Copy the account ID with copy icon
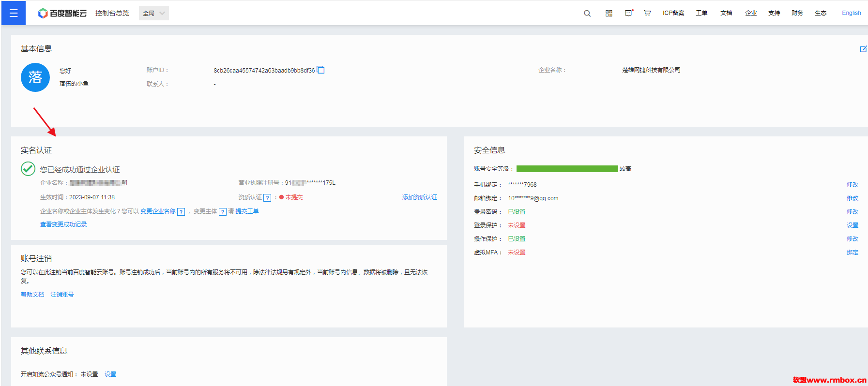 pos(320,70)
